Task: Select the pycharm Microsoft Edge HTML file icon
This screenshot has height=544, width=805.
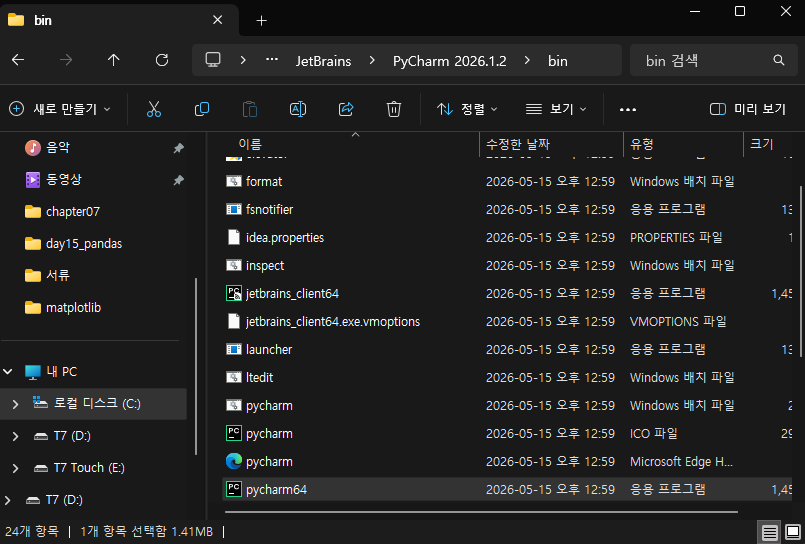Action: click(234, 461)
